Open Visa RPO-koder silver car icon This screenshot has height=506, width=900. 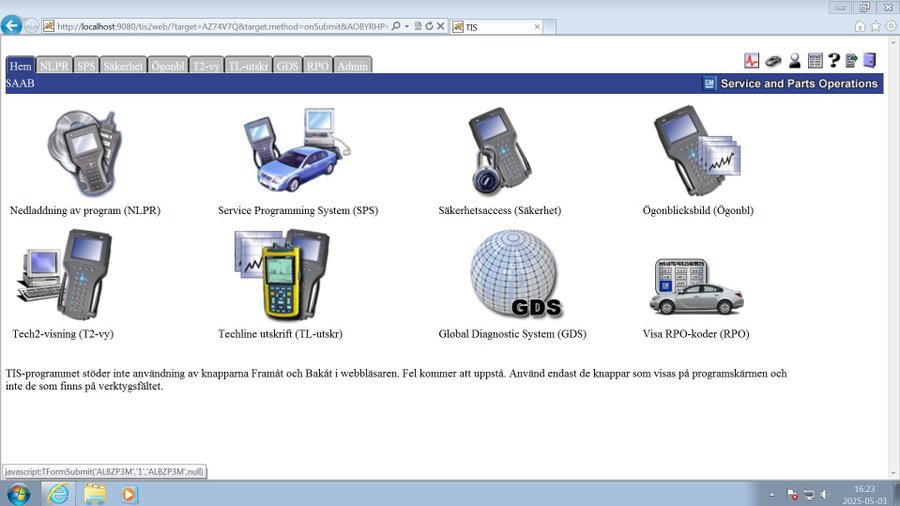pos(696,286)
